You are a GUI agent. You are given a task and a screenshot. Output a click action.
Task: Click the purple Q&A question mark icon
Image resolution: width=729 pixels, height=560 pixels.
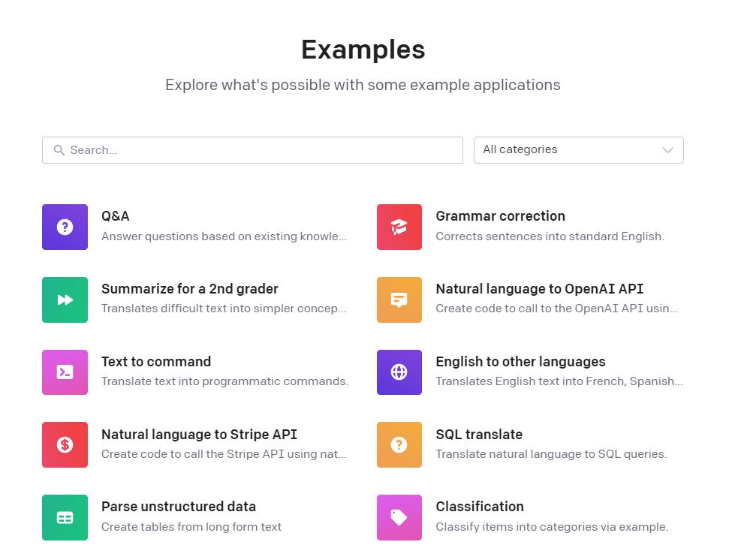click(65, 227)
